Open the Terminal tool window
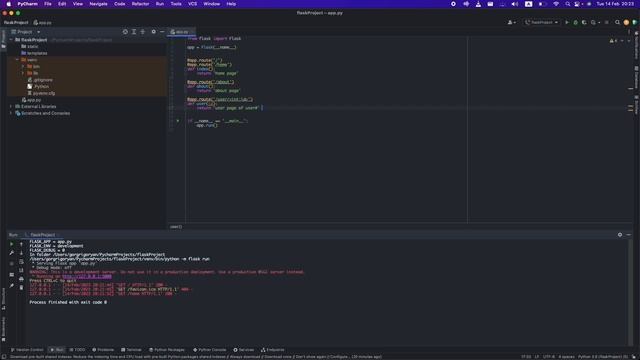 pyautogui.click(x=131, y=350)
